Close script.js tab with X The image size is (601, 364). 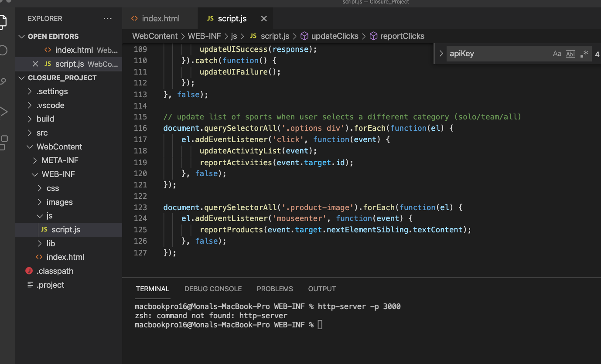pyautogui.click(x=264, y=19)
